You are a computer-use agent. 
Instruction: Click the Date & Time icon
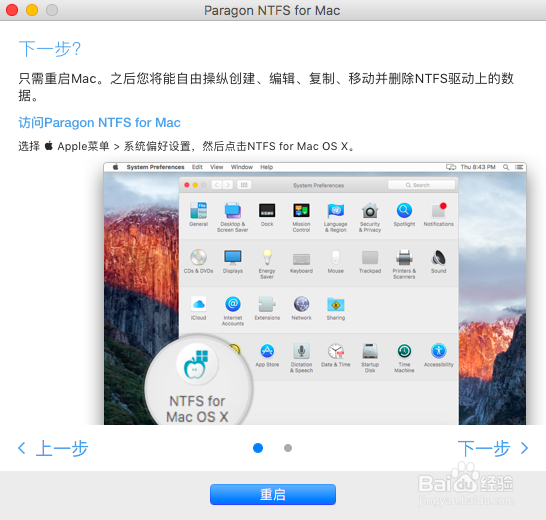point(336,351)
